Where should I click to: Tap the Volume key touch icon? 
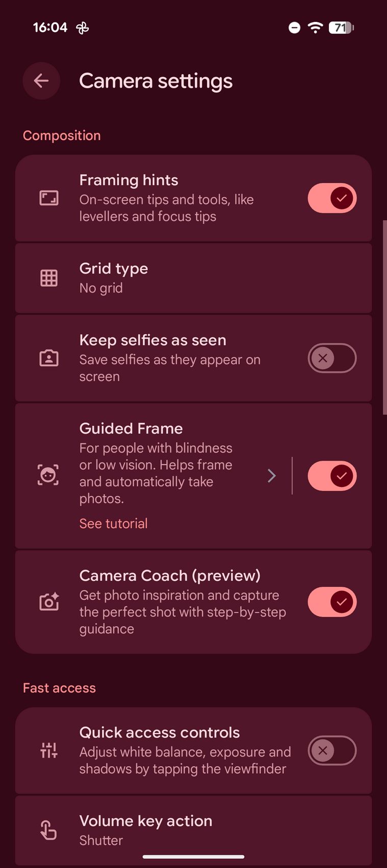(x=49, y=830)
